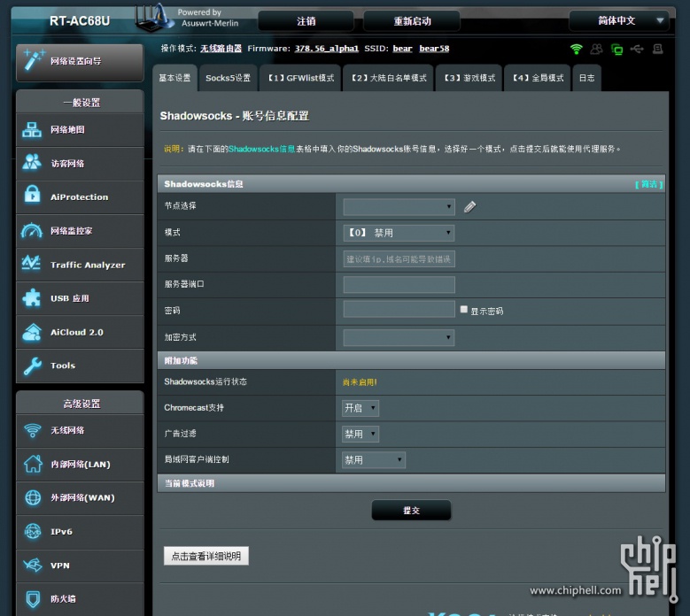The image size is (690, 616).
Task: Click the 一般设置 section heading
Action: pos(81,103)
